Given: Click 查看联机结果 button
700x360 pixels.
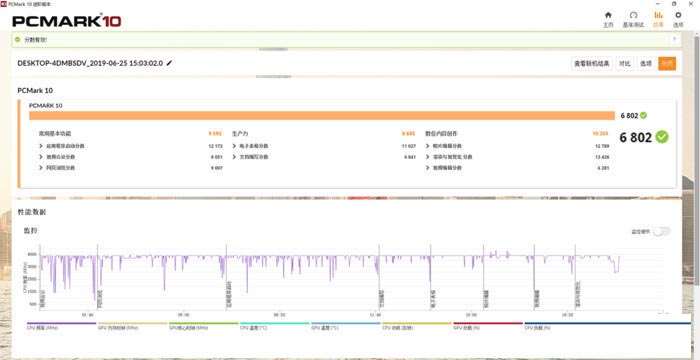Looking at the screenshot, I should coord(592,63).
